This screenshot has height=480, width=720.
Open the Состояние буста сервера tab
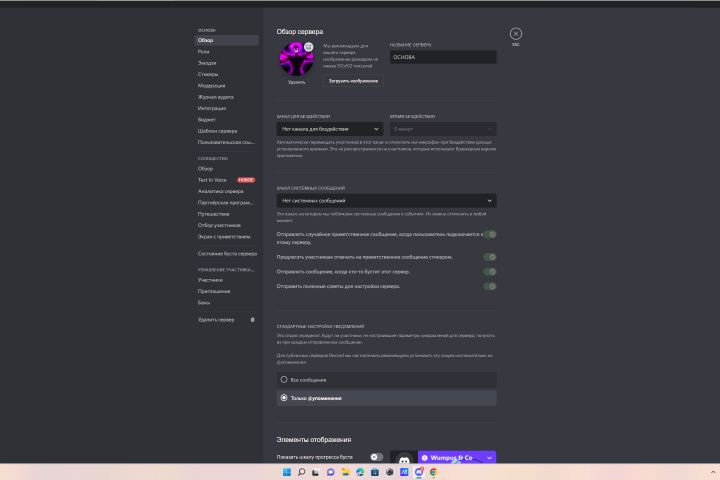point(226,254)
